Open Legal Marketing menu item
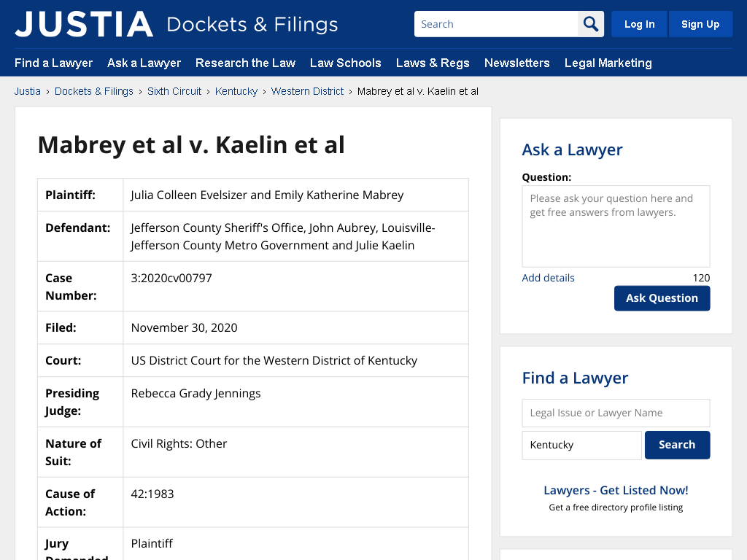Image resolution: width=747 pixels, height=560 pixels. point(608,63)
